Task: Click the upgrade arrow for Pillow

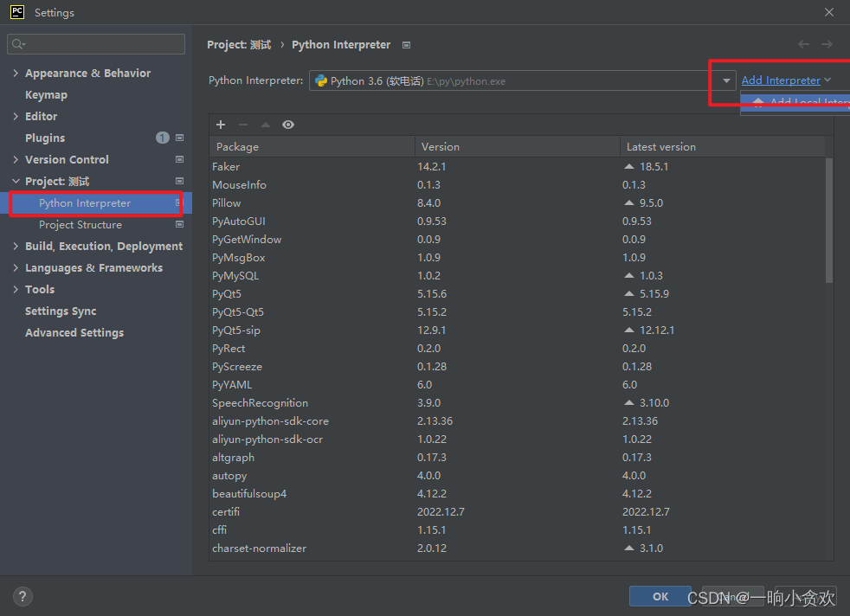Action: (628, 202)
